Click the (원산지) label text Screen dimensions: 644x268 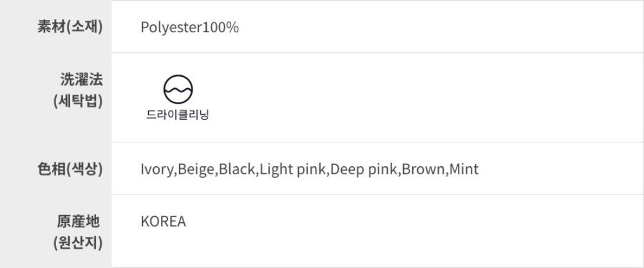pyautogui.click(x=79, y=244)
